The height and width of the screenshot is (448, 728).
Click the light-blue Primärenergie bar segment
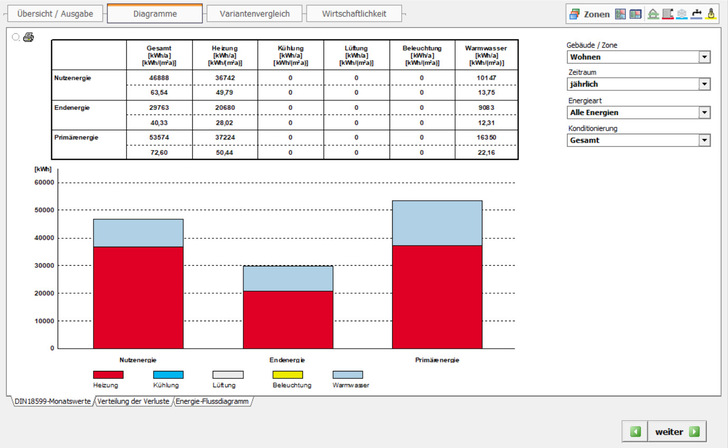point(437,223)
